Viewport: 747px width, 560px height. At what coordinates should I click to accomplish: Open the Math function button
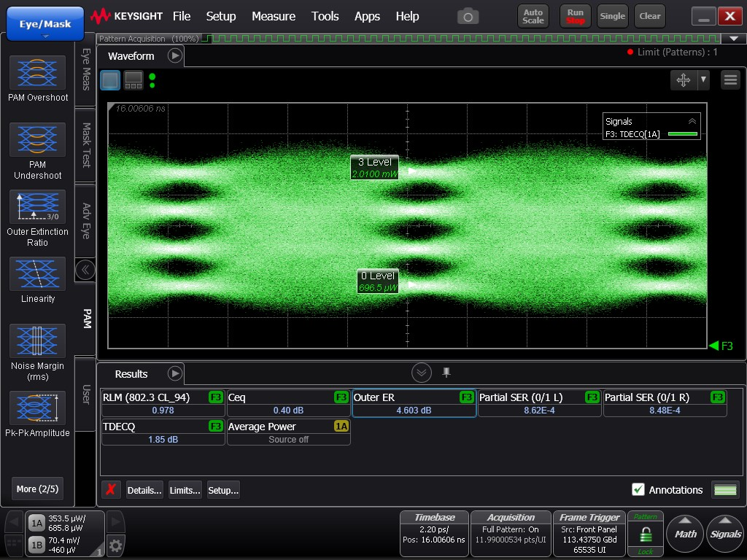[x=685, y=533]
